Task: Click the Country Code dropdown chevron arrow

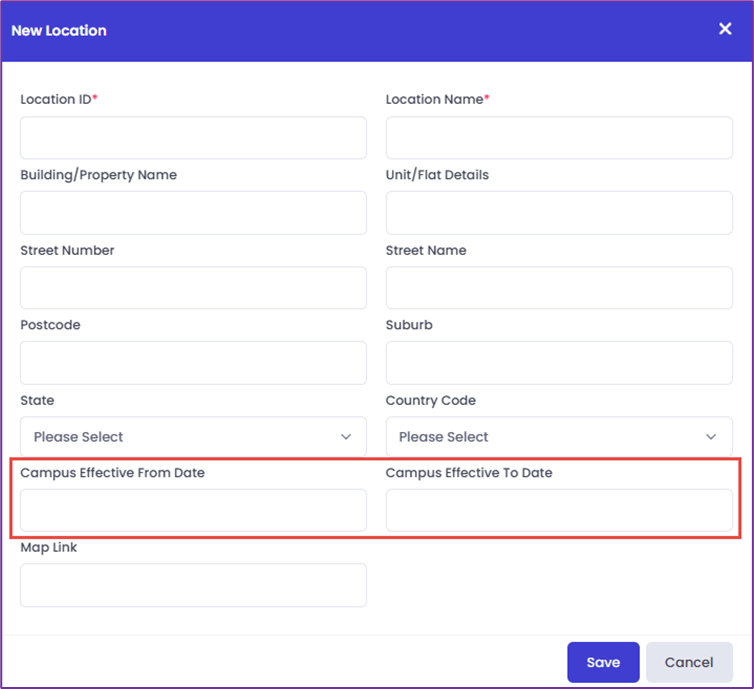Action: 711,437
